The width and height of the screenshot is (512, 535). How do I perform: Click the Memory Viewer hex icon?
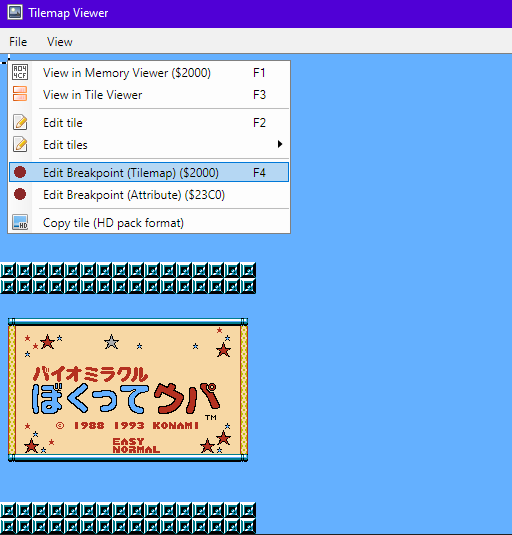[20, 72]
